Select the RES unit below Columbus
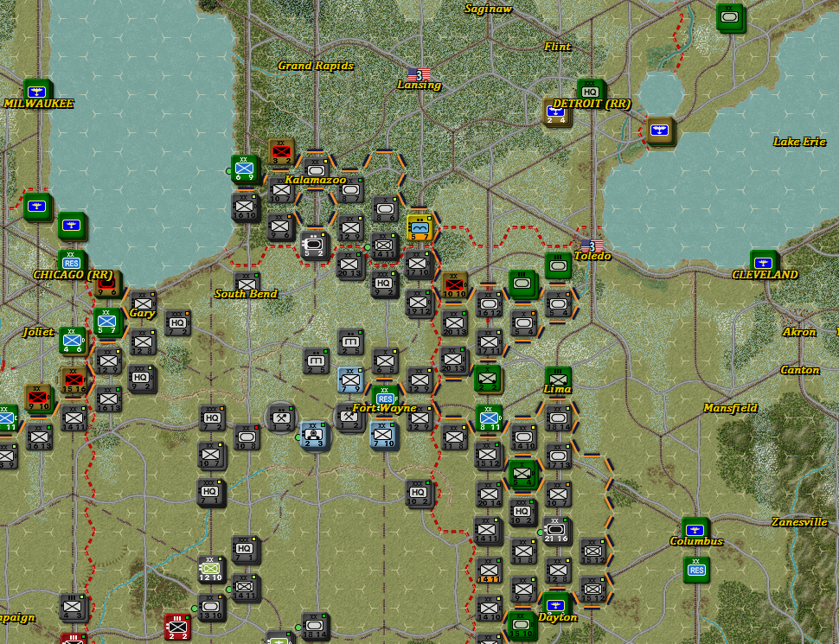This screenshot has height=644, width=839. (x=696, y=570)
